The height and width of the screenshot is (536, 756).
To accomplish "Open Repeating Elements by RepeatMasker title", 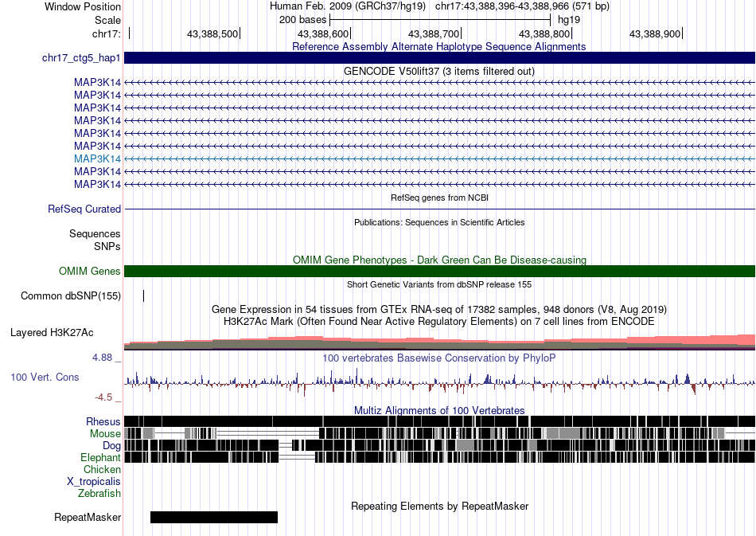I will coord(440,506).
